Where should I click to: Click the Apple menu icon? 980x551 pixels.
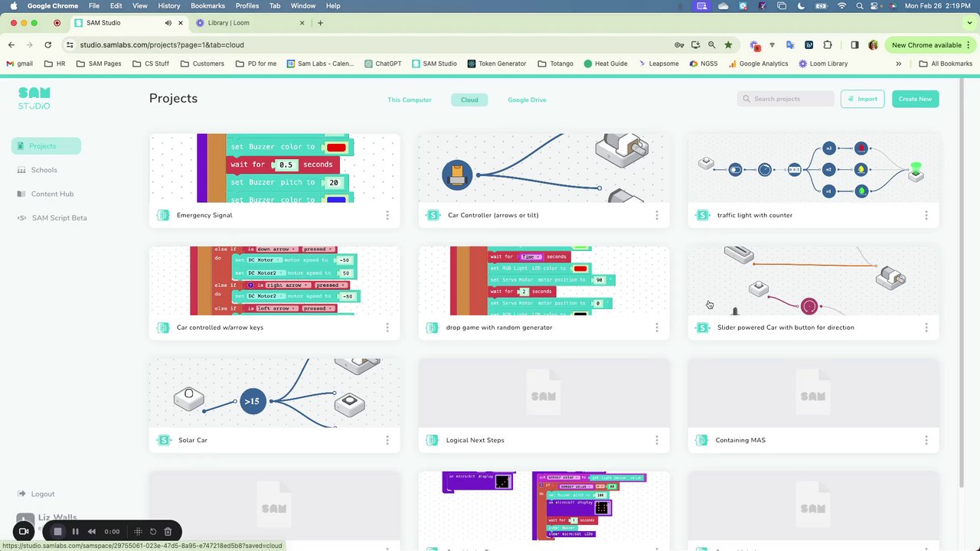13,5
